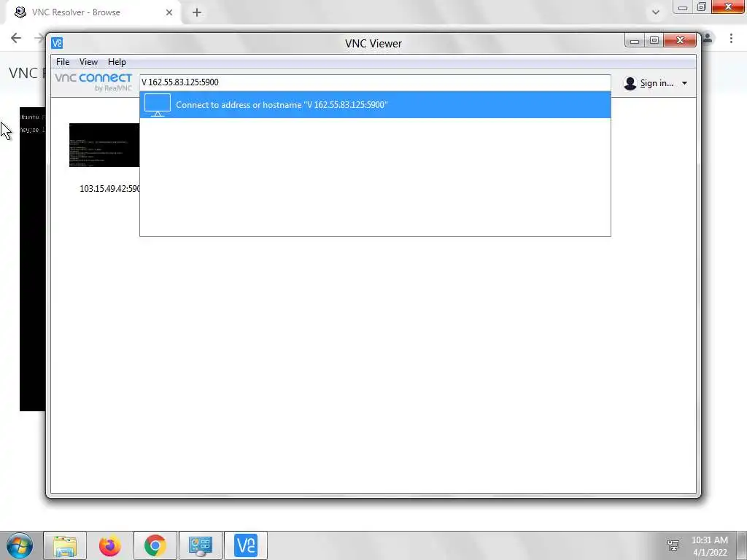Click the blue monitor icon in the suggestion row
This screenshot has height=560, width=747.
tap(158, 105)
